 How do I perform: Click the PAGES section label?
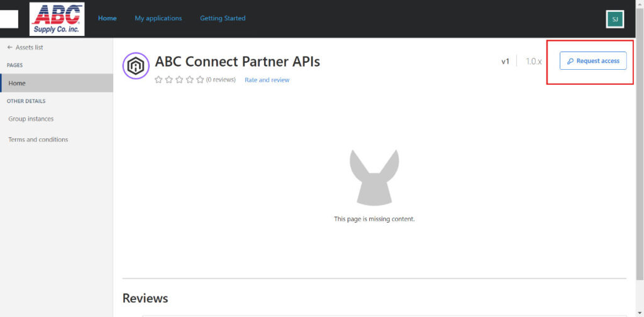15,65
